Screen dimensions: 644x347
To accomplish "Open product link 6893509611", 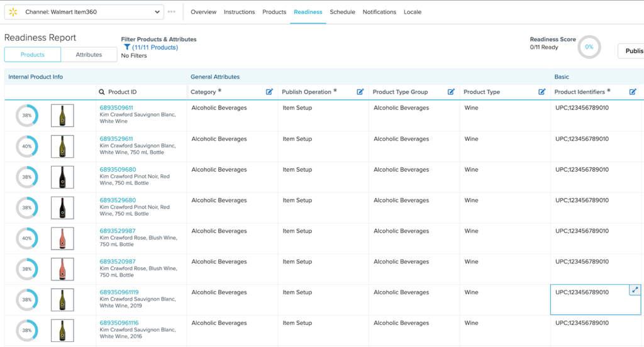I will click(116, 107).
